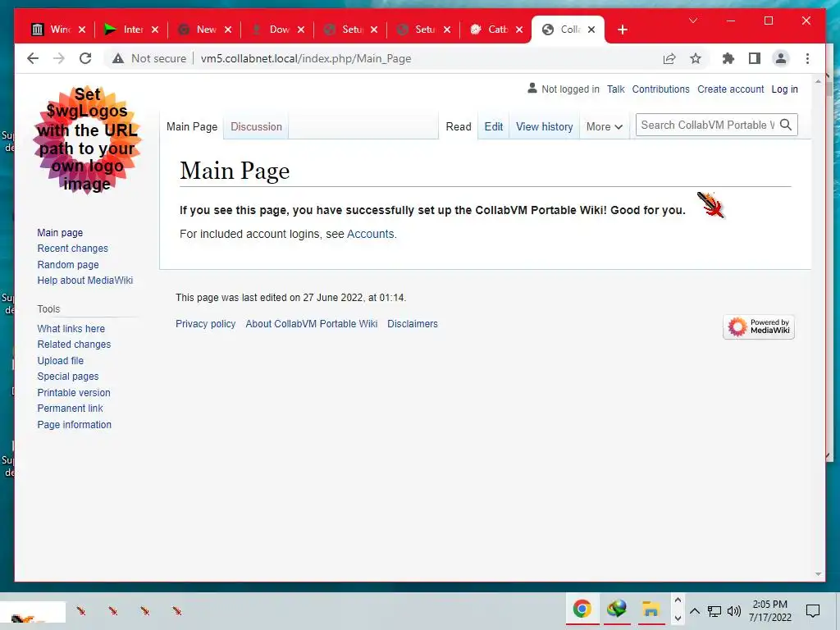Click the wiki search magnifier icon
The image size is (840, 630).
click(x=786, y=125)
